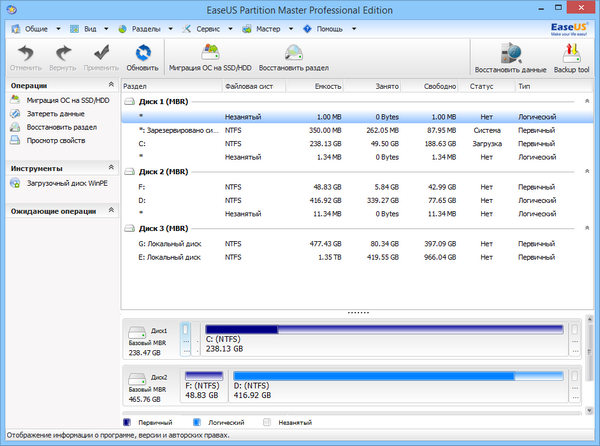Viewport: 600px width, 446px height.
Task: Click the Диск1 Базовый MBR disk icon
Action: pyautogui.click(x=137, y=332)
